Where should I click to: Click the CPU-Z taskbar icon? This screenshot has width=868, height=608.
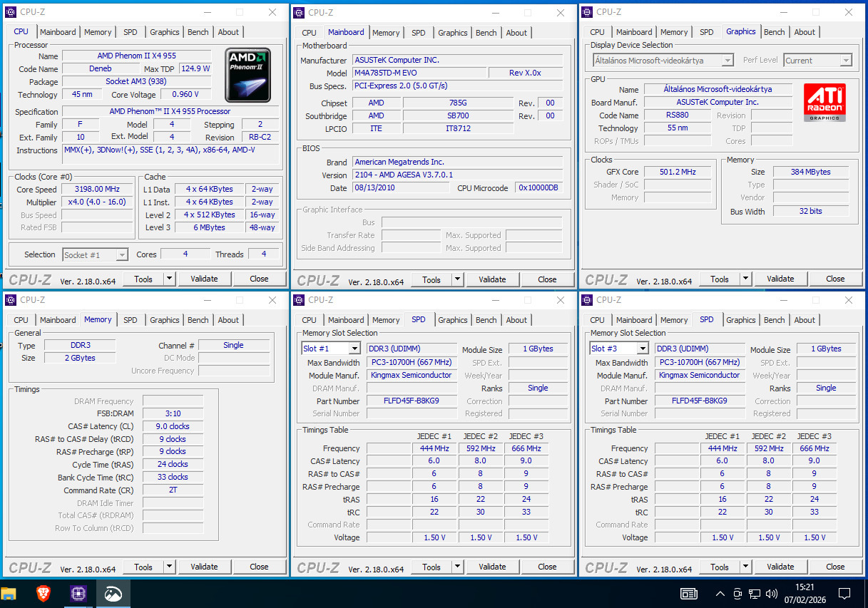tap(78, 593)
